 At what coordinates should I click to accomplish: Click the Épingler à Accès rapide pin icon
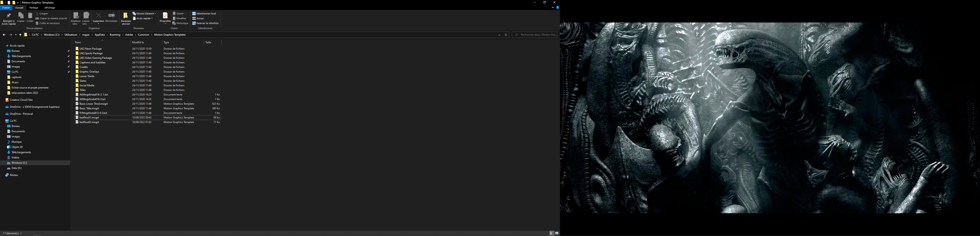point(9,16)
